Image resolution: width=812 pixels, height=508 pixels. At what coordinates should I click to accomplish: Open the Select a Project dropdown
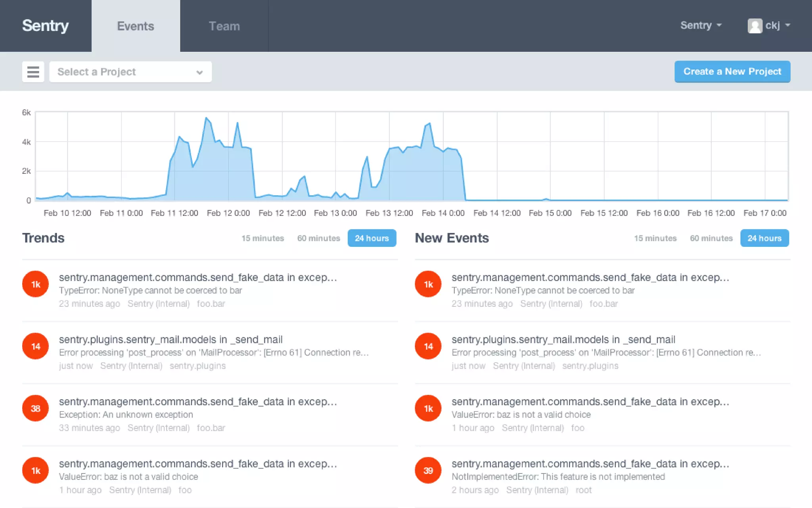pyautogui.click(x=130, y=72)
